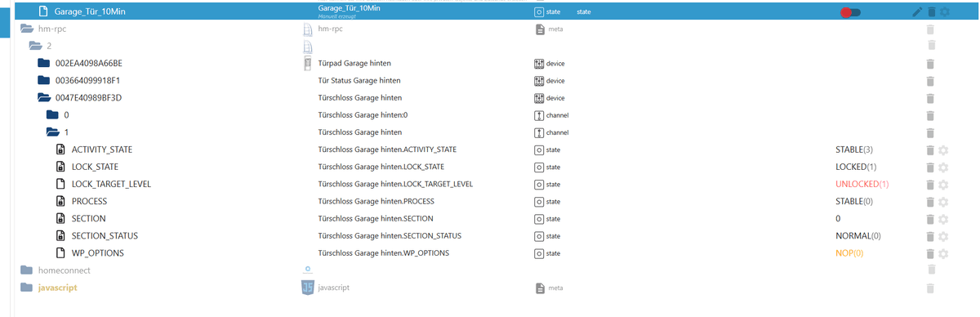Delete the LOCK_TARGET_LEVEL object
Screen dimensions: 980x317
click(929, 184)
